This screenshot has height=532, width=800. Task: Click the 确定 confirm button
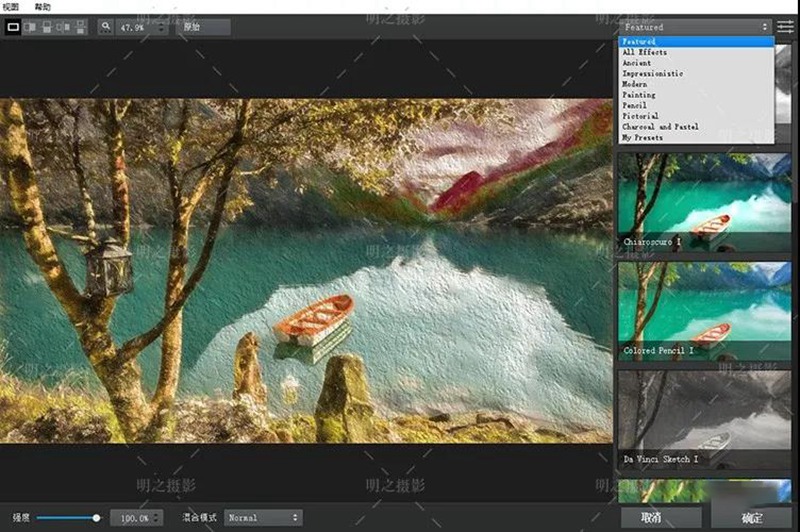point(750,517)
